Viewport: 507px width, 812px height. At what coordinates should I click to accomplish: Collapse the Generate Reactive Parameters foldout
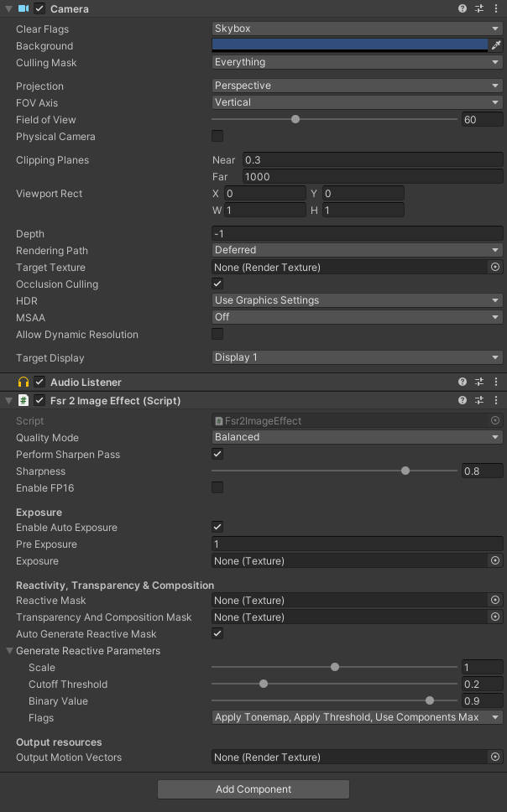point(9,651)
